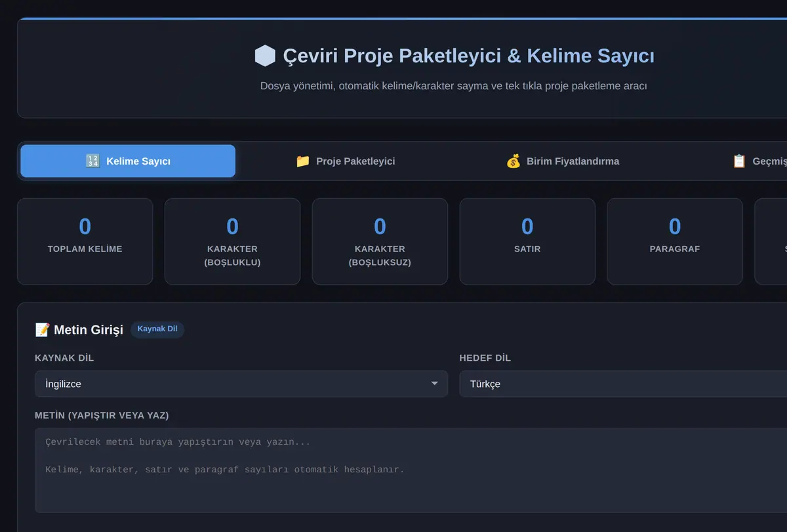Open the Proje Paketleyici tab

pos(346,161)
